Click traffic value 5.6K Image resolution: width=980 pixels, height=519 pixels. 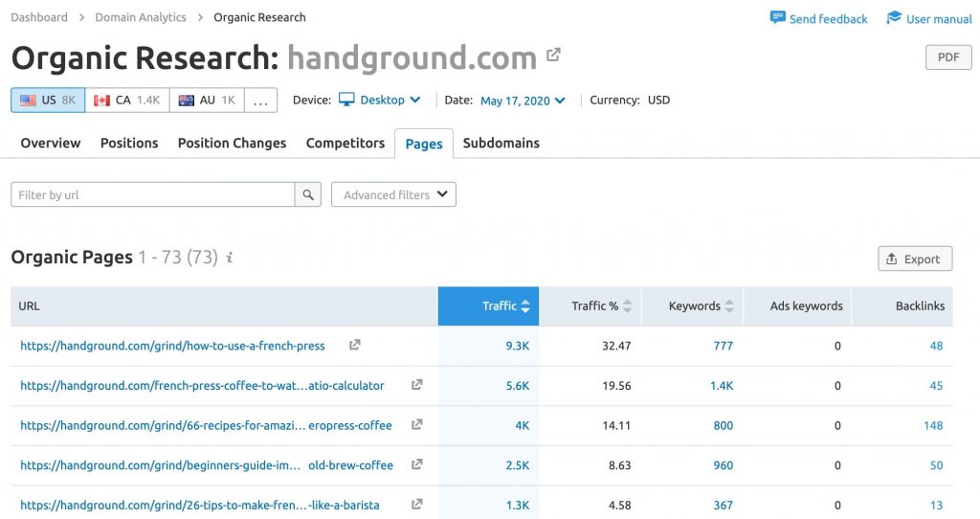click(518, 386)
